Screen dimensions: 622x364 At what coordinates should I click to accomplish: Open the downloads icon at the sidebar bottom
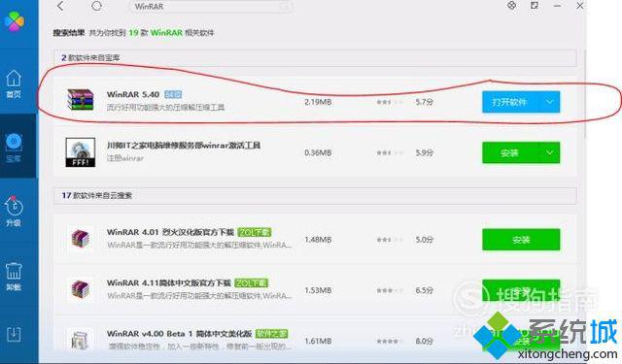pyautogui.click(x=14, y=335)
